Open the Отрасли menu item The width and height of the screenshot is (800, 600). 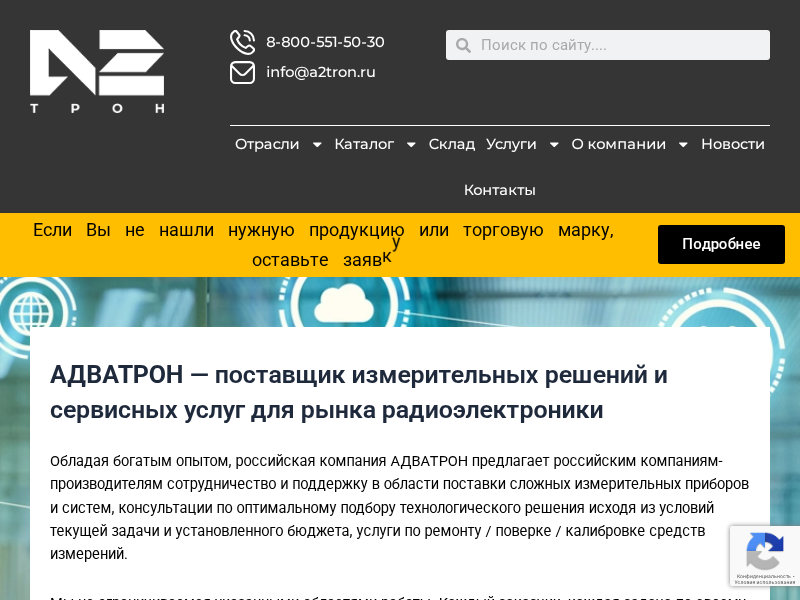point(267,144)
